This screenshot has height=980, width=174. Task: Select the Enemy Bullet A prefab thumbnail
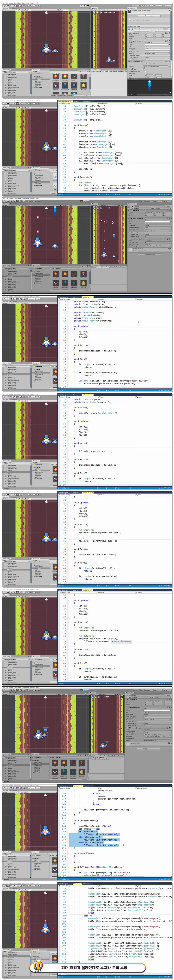point(56,76)
